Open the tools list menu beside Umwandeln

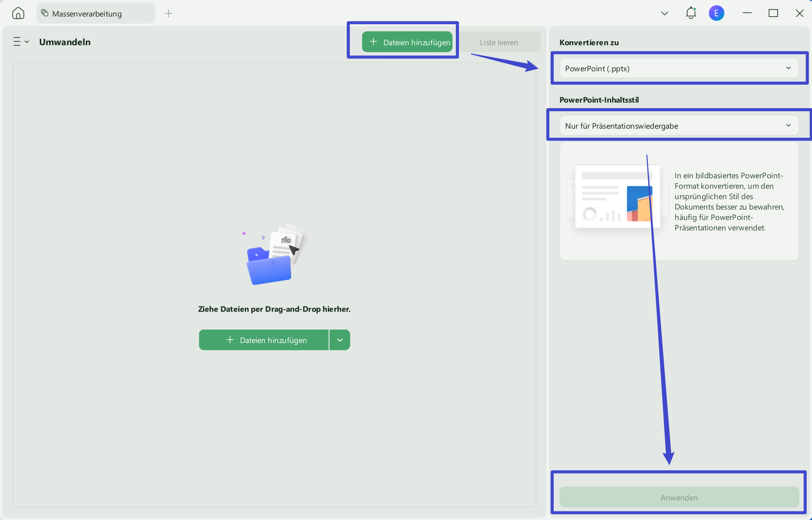click(21, 42)
